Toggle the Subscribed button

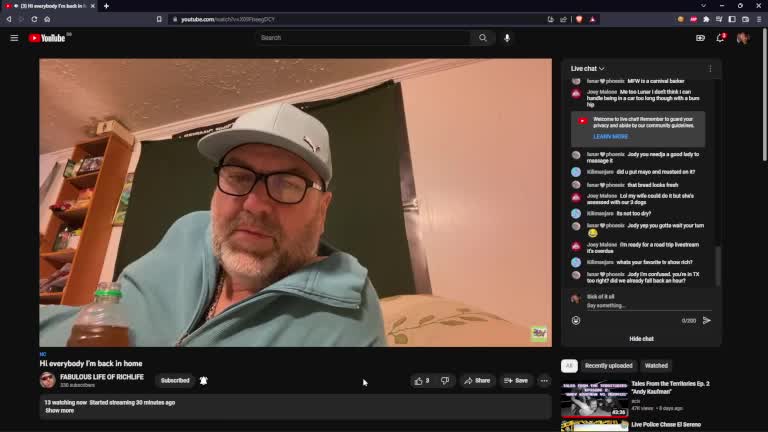pyautogui.click(x=175, y=381)
